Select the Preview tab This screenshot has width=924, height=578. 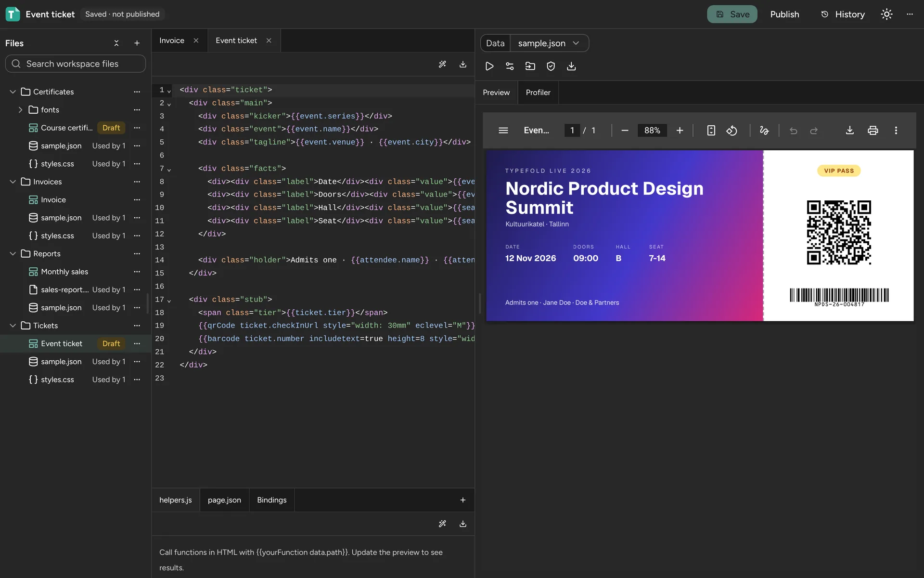496,92
